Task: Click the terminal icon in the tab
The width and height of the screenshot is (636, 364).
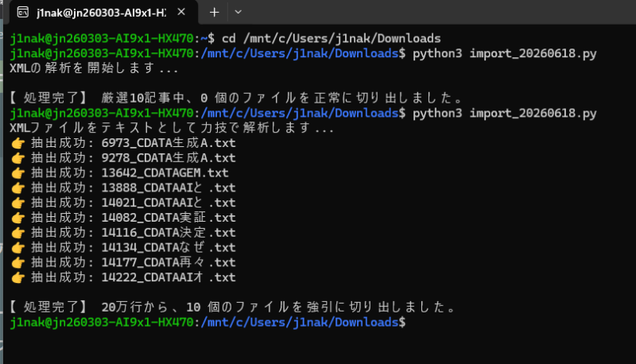Action: (23, 12)
